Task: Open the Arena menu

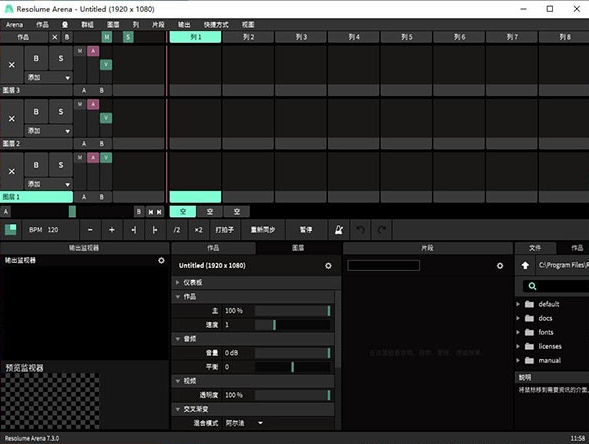Action: click(14, 25)
